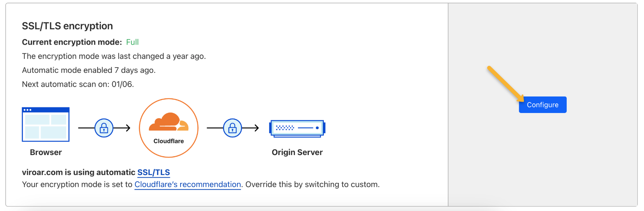Click the Browser label under the diagram
This screenshot has width=644, height=211.
[46, 152]
